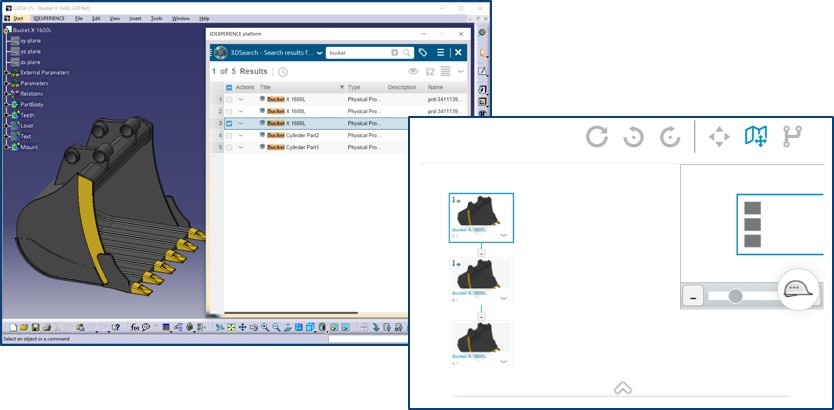Click the Zoom In magnifier icon

pos(265,328)
